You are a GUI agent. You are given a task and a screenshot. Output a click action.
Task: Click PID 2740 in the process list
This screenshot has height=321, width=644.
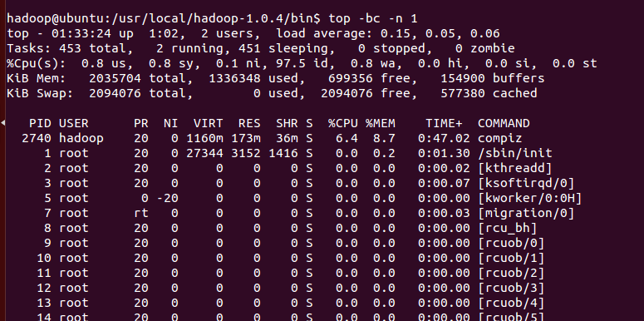[x=37, y=138]
